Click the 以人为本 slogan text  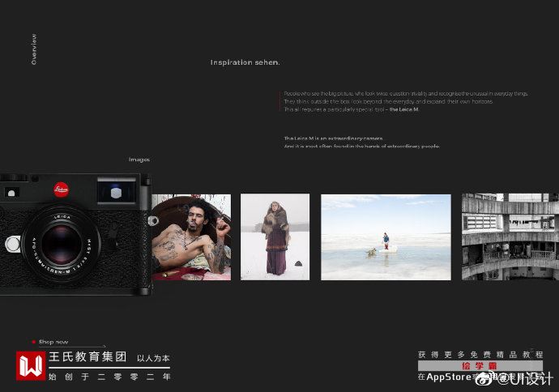point(153,358)
